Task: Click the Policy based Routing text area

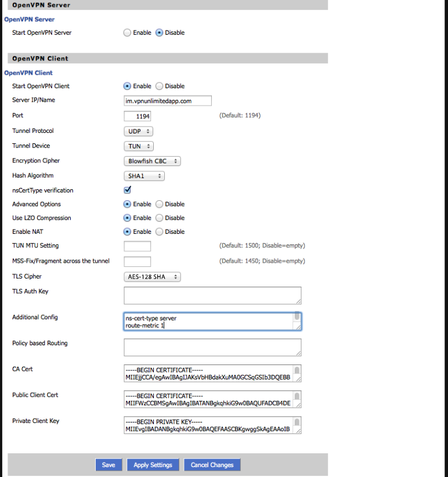Action: pyautogui.click(x=212, y=347)
